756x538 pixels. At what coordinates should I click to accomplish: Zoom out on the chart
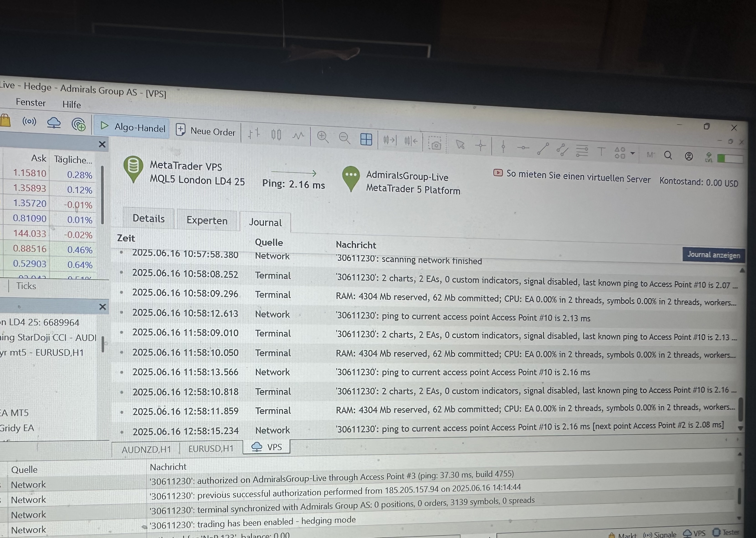pyautogui.click(x=344, y=138)
